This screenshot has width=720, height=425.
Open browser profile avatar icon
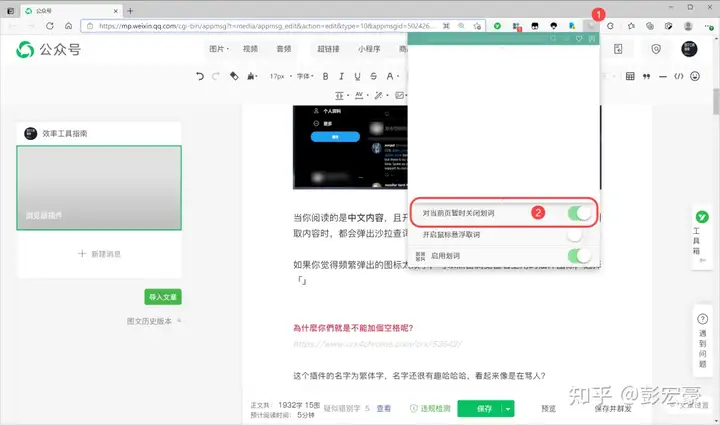click(x=688, y=26)
